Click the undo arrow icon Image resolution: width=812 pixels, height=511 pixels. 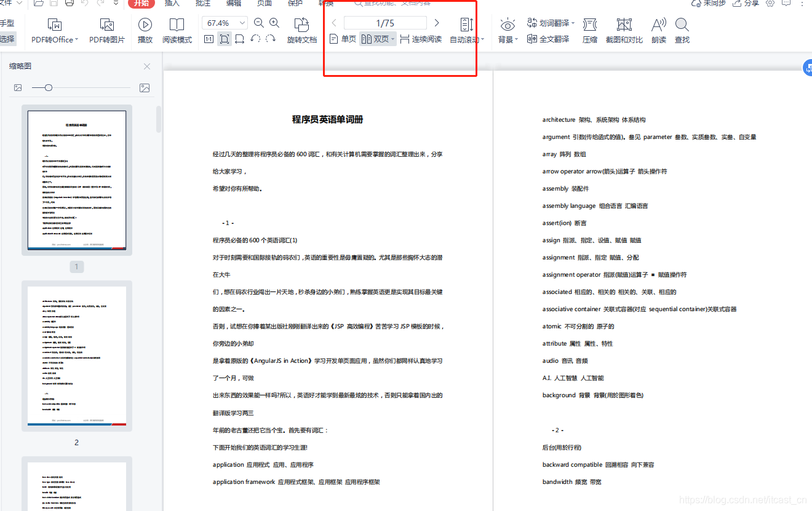click(84, 3)
